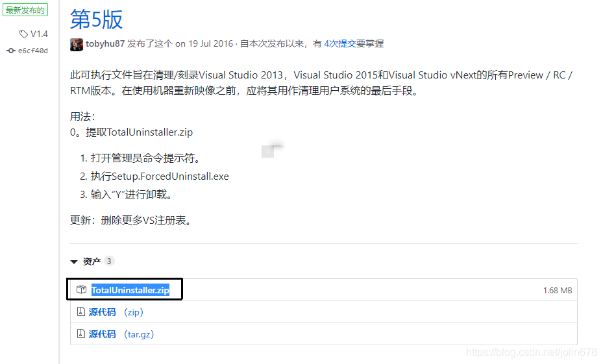Screen dimensions: 603x364
Task: Click the commit icon beside e6cf40d
Action: point(11,51)
